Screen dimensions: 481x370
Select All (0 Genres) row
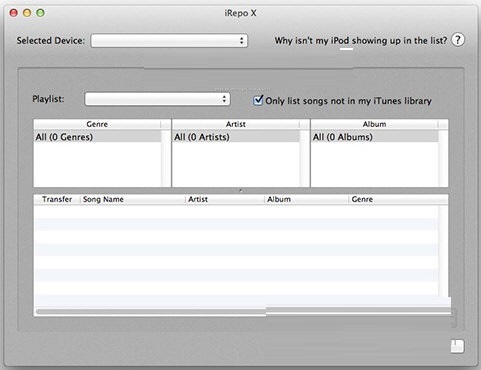pos(97,137)
